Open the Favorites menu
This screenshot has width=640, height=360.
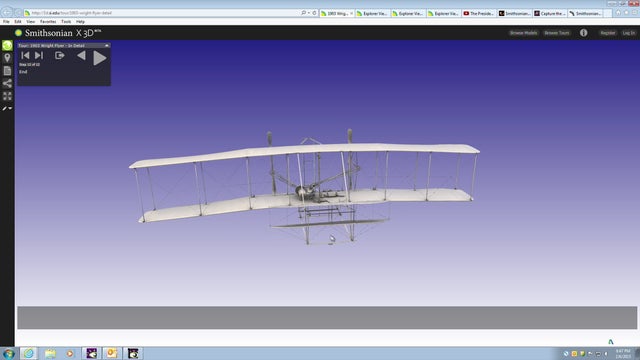click(x=48, y=22)
